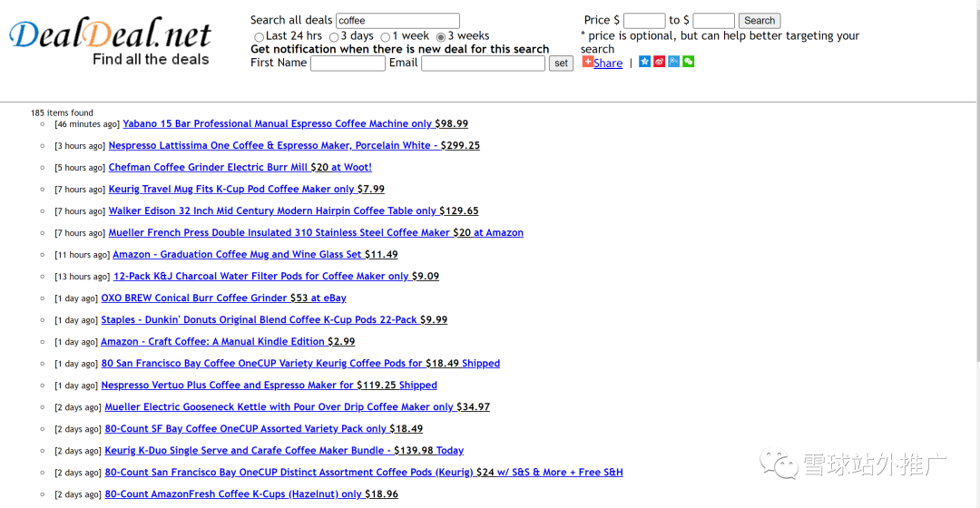Screen dimensions: 980x508
Task: Select the 3 weeks radio button
Action: pos(441,37)
